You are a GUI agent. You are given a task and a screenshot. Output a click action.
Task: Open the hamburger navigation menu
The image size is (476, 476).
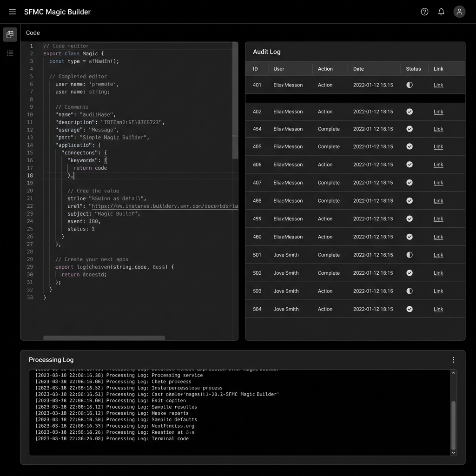click(x=12, y=12)
